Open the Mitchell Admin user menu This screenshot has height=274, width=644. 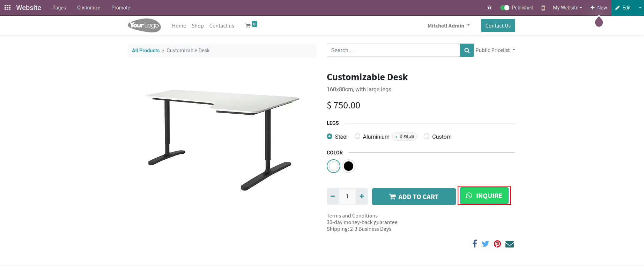coord(449,25)
